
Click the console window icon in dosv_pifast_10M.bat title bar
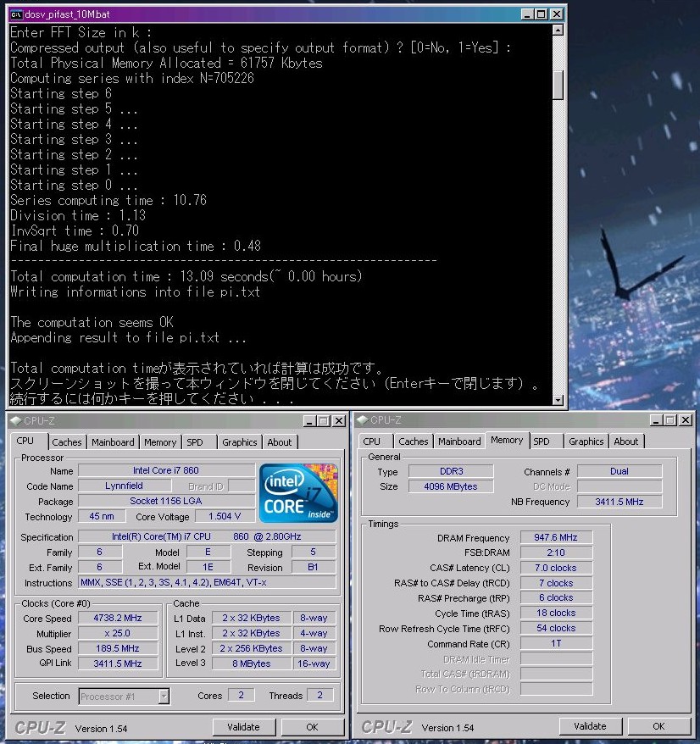[16, 14]
